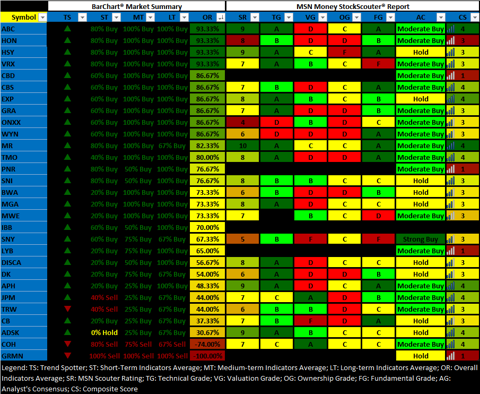
Task: Click the Strong Buy cell for SNY
Action: 420,239
